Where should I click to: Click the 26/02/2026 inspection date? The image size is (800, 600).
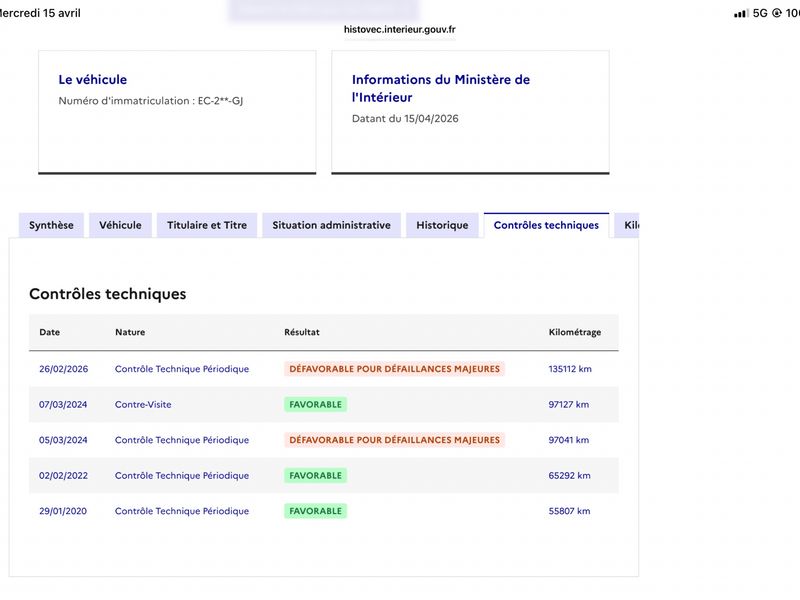tap(63, 369)
